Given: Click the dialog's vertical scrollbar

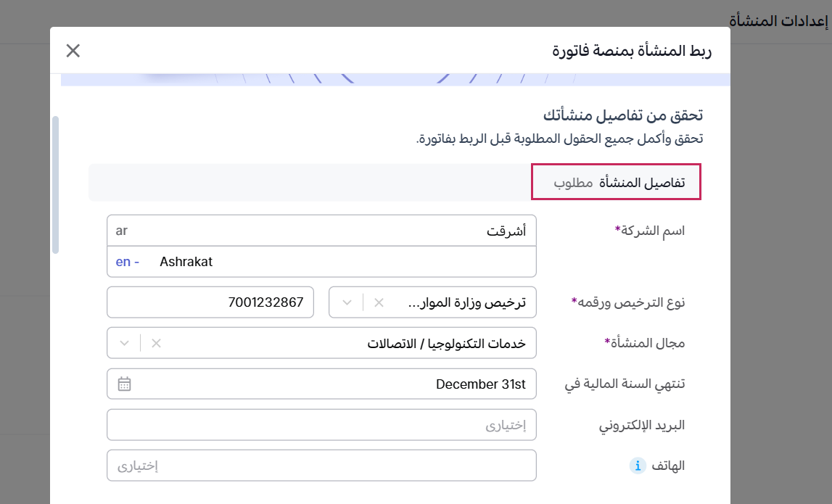Looking at the screenshot, I should (56, 185).
